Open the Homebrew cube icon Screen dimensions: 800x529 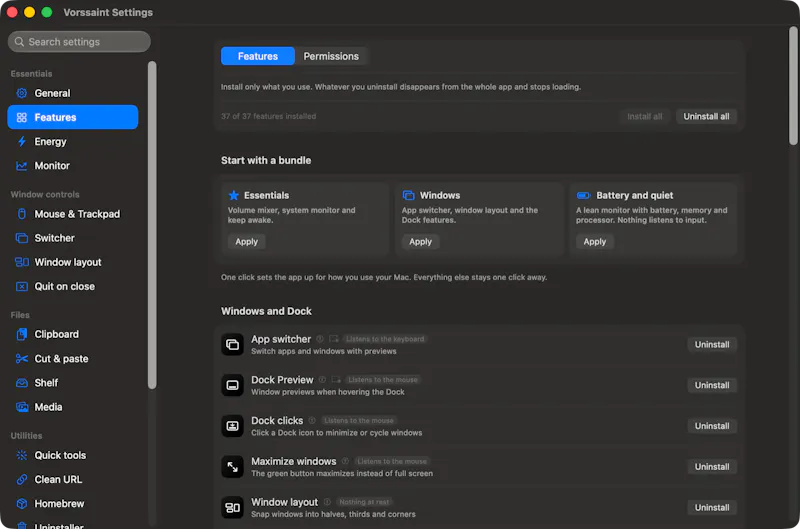pyautogui.click(x=21, y=503)
